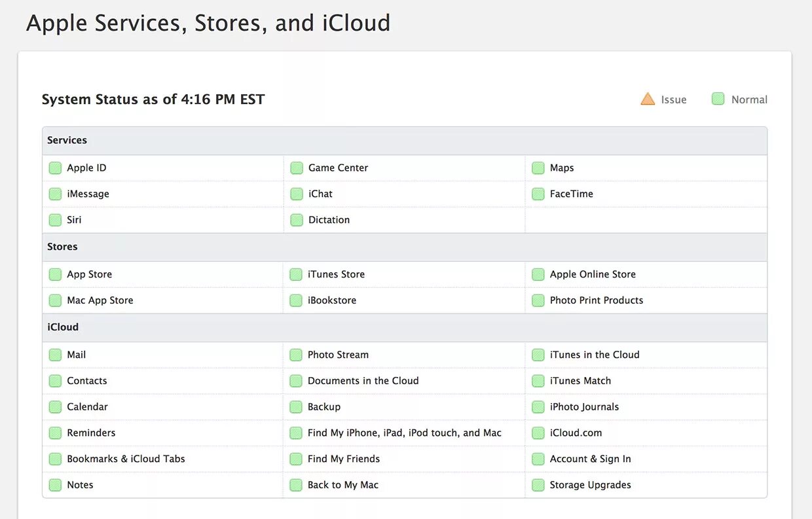
Task: Click the Find My Friends label
Action: click(x=344, y=459)
